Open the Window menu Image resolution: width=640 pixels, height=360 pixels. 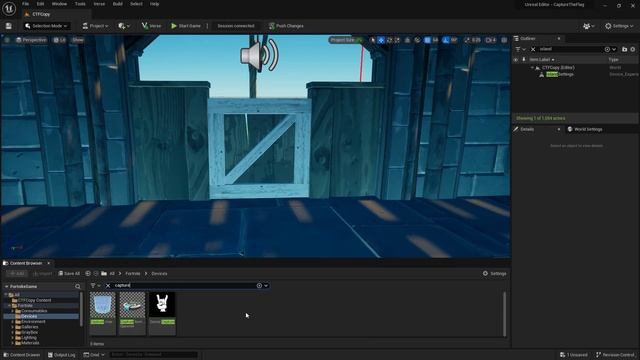tap(59, 4)
